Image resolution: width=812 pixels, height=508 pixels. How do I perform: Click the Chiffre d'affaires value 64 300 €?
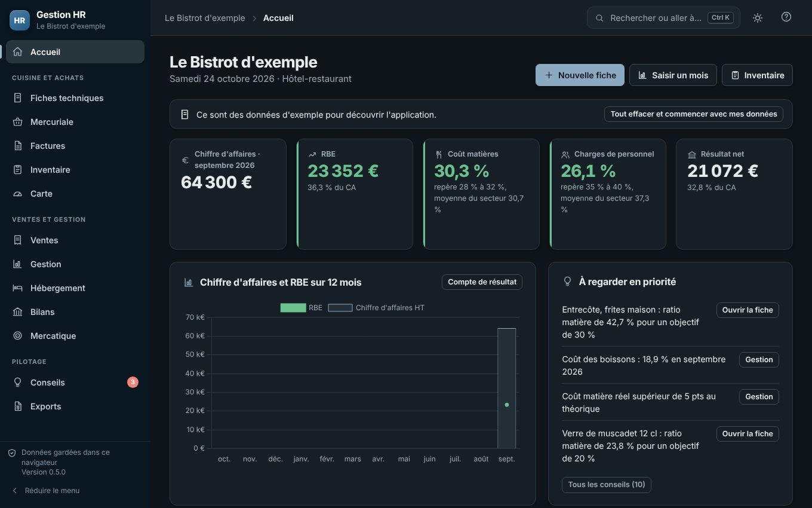pyautogui.click(x=216, y=182)
